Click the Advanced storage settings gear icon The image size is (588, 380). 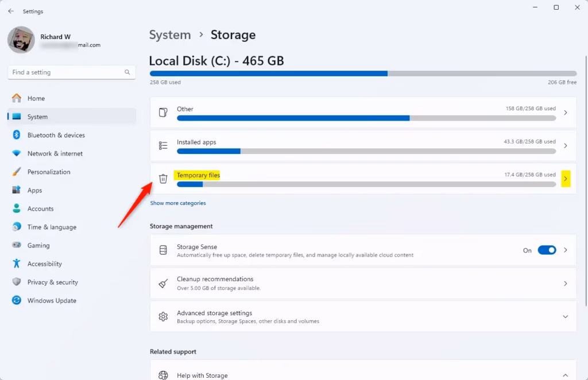coord(163,317)
